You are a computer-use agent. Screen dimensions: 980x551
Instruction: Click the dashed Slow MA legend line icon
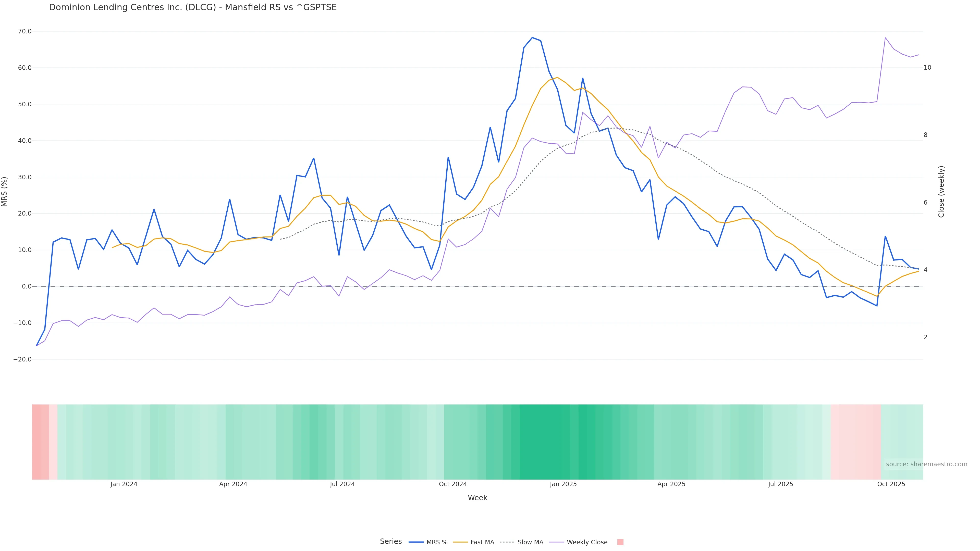tap(507, 542)
